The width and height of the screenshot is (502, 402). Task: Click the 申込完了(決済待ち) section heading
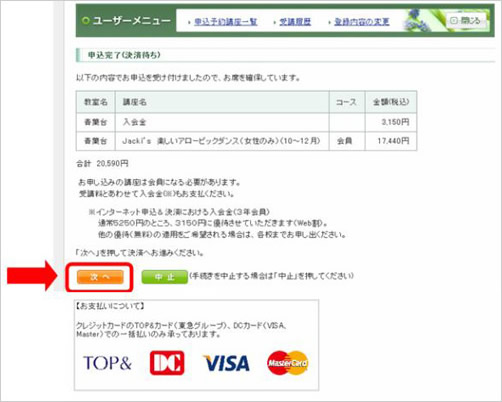(124, 55)
